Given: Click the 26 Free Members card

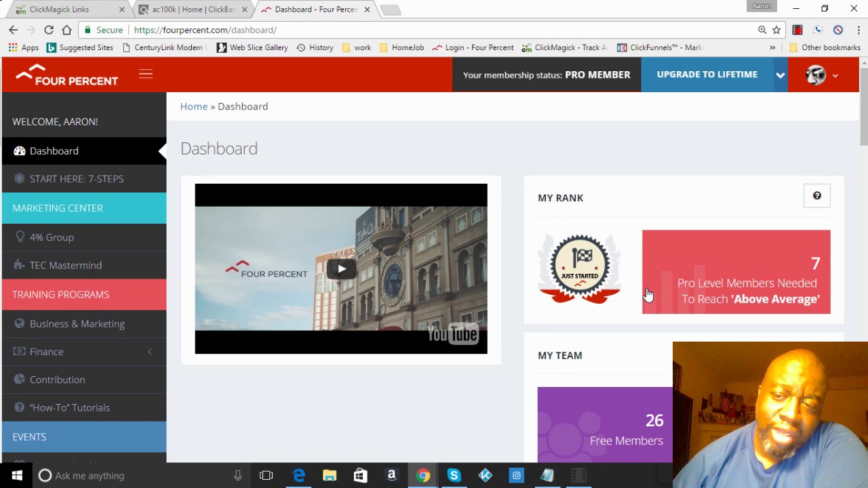Looking at the screenshot, I should [605, 425].
